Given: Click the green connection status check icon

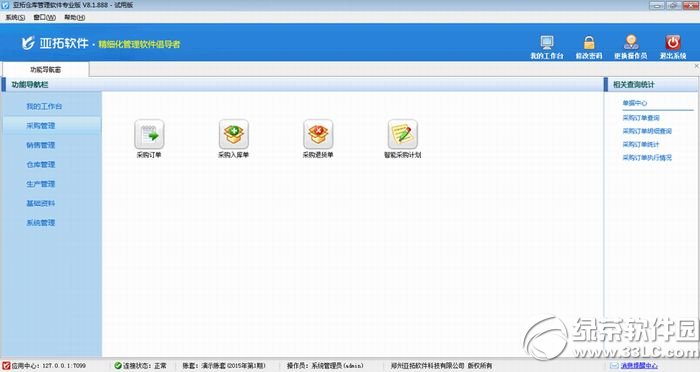Looking at the screenshot, I should click(x=118, y=366).
